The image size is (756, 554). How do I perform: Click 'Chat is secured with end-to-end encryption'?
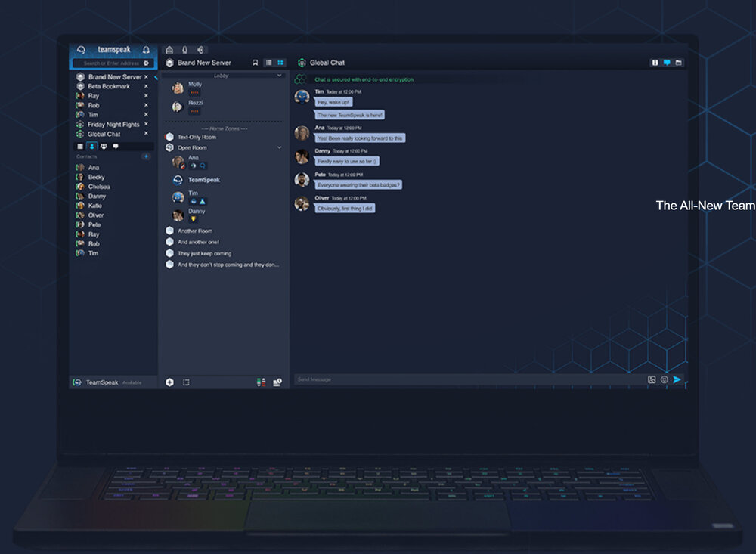(364, 79)
